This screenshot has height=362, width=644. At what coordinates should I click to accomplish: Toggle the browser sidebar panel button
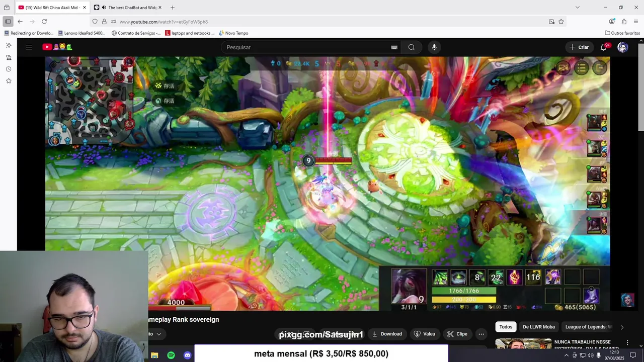(x=8, y=22)
